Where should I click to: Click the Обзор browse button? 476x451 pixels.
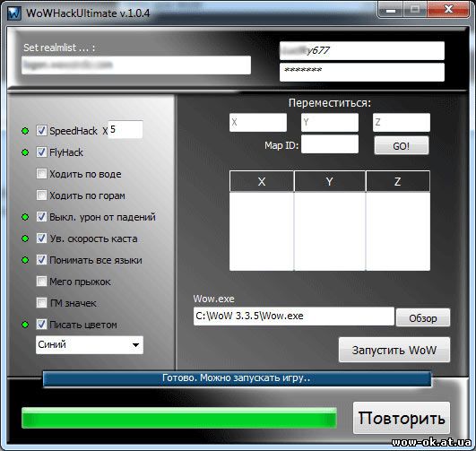[423, 318]
